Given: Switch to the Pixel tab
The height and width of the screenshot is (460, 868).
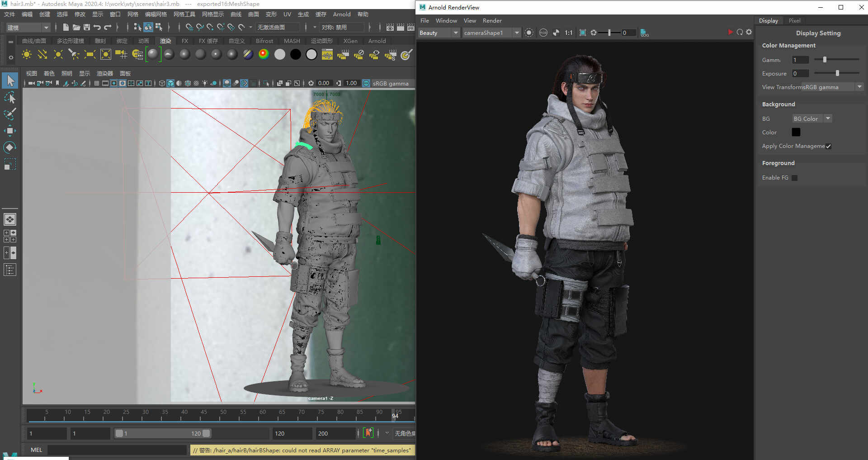Looking at the screenshot, I should 794,21.
